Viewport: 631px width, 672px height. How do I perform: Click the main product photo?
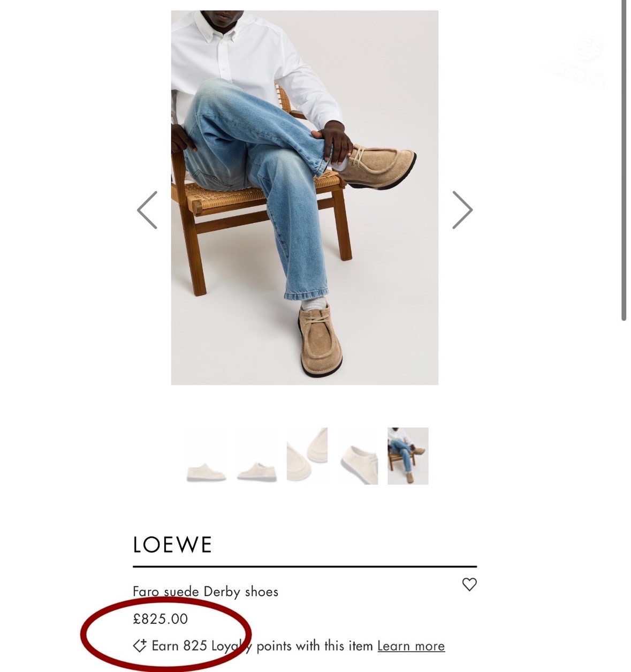click(x=304, y=197)
